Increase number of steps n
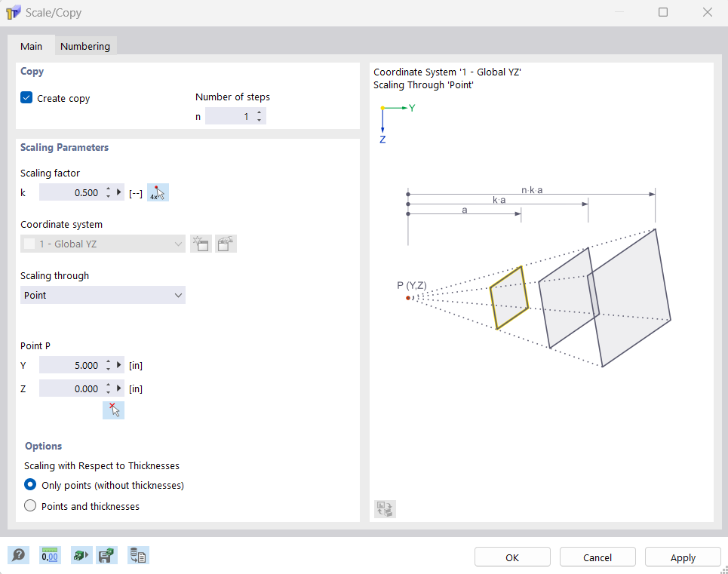The width and height of the screenshot is (728, 574). point(259,112)
